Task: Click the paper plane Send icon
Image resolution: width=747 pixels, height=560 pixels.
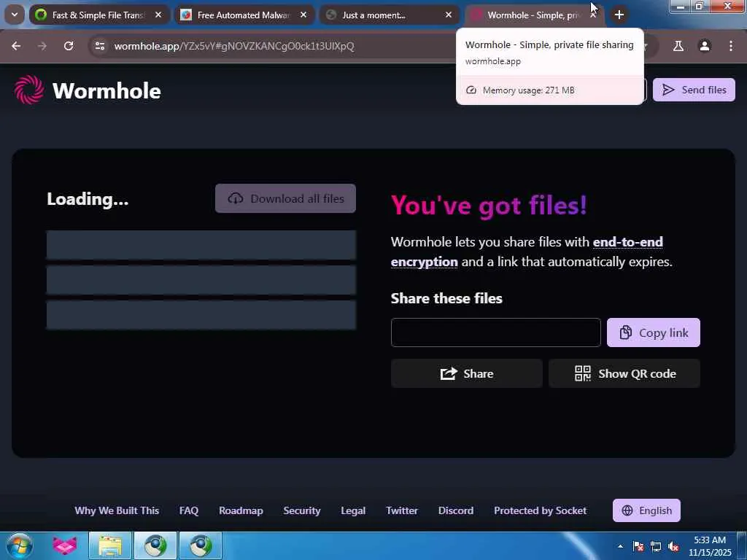Action: point(668,90)
